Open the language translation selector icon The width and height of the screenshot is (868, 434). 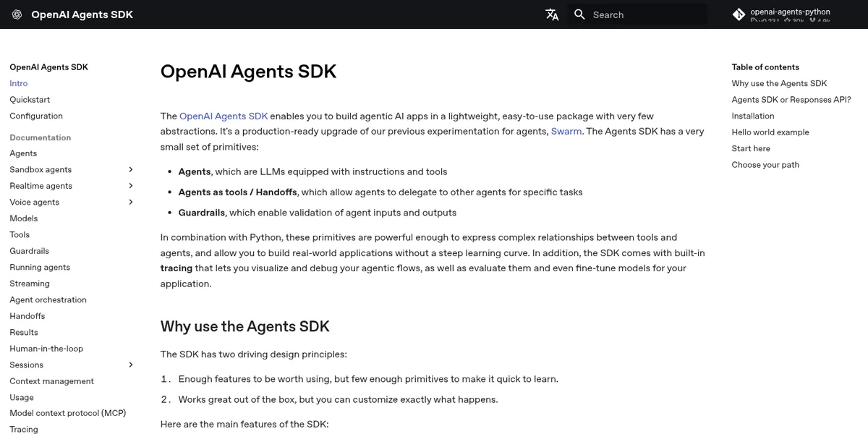click(552, 14)
